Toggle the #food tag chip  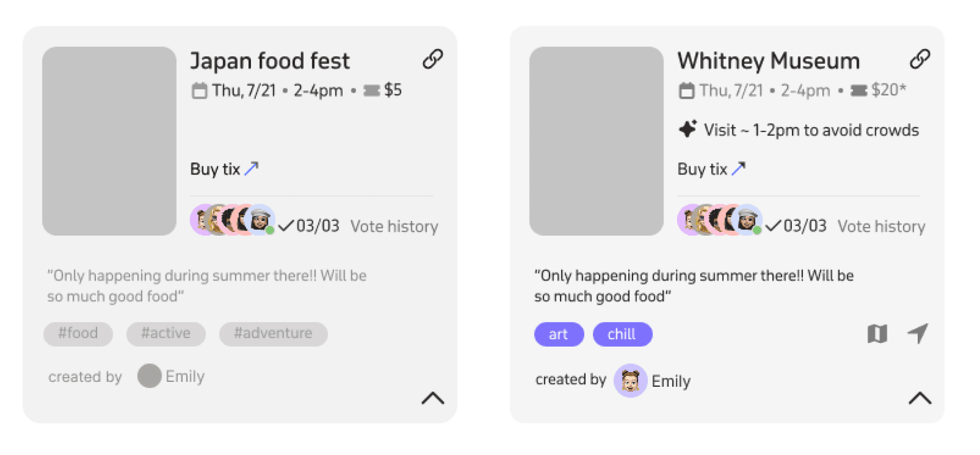click(78, 334)
